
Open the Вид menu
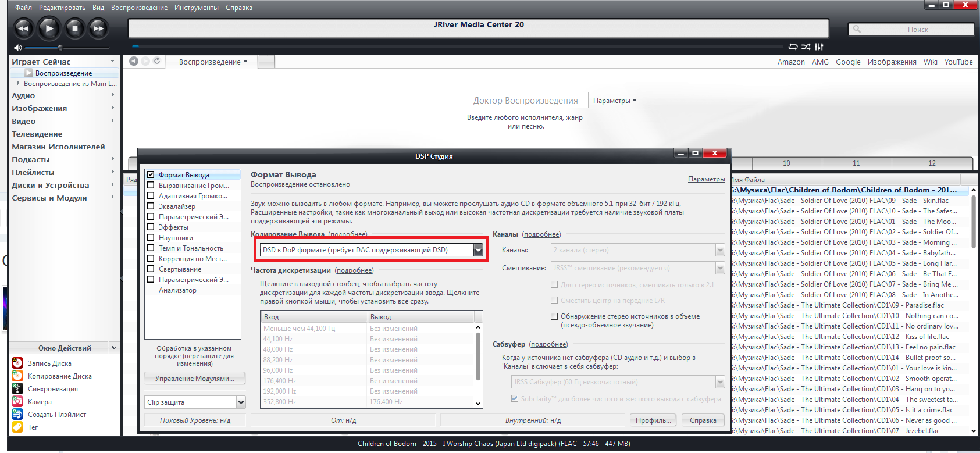[98, 8]
